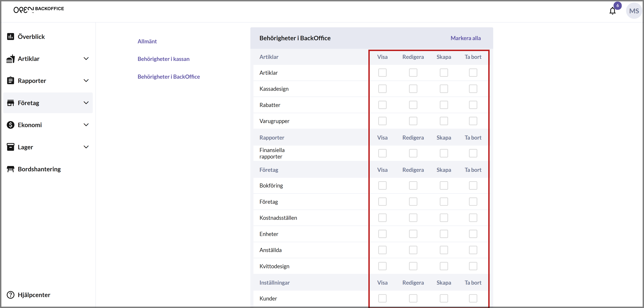Select the Lager menu label

[25, 147]
